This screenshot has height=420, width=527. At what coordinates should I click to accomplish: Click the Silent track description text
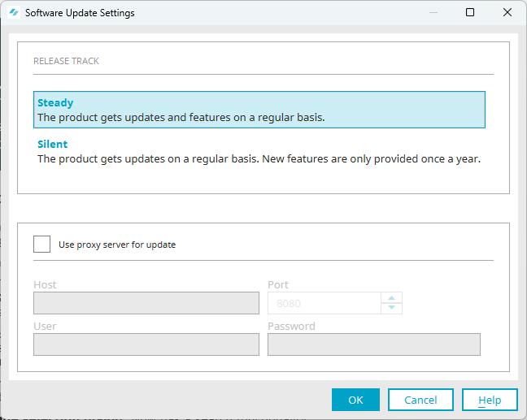coord(259,158)
